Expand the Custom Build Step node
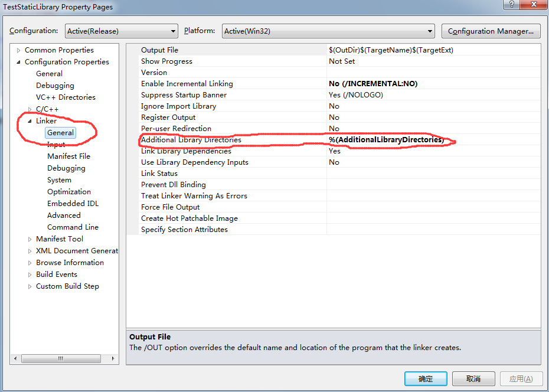This screenshot has width=549, height=392. pyautogui.click(x=30, y=287)
